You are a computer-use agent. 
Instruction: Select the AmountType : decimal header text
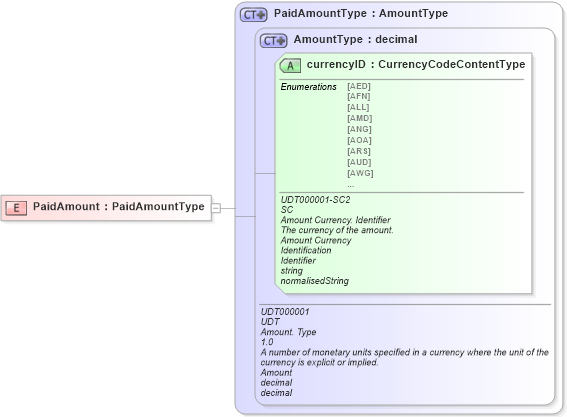coord(355,39)
